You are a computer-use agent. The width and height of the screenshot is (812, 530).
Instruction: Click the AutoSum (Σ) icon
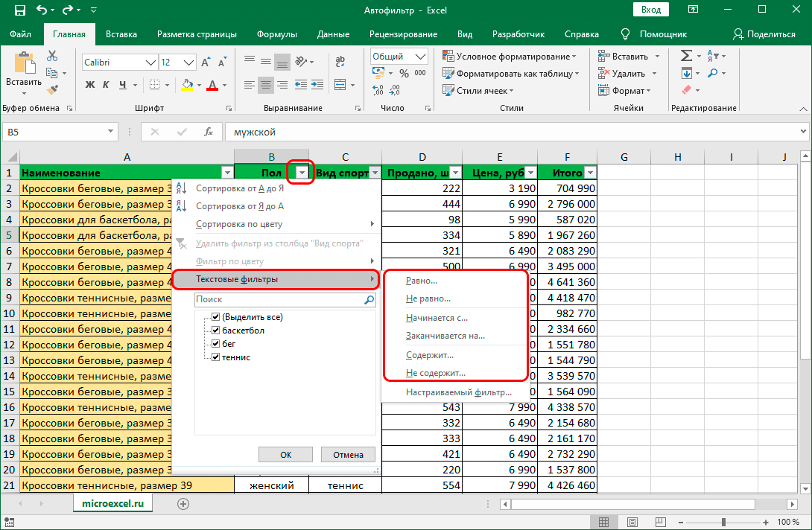(x=685, y=55)
